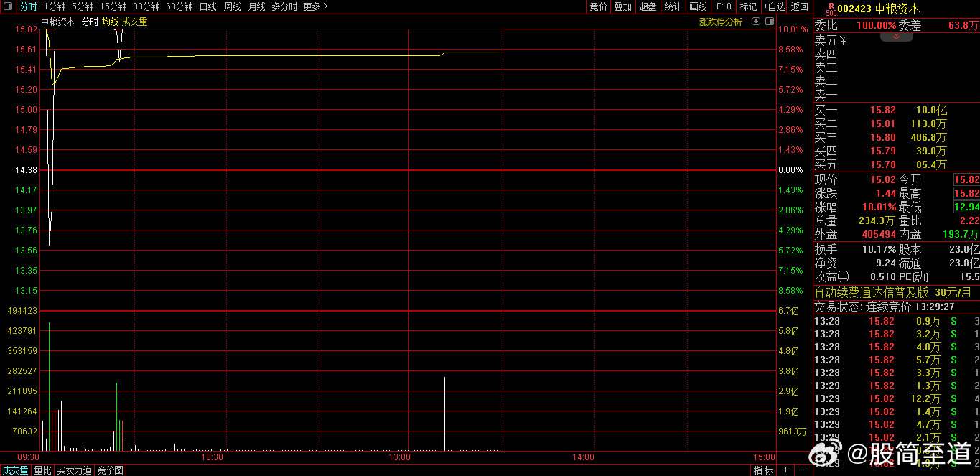Select the 成交量 bottom indicator tab
This screenshot has width=980, height=476.
click(15, 470)
